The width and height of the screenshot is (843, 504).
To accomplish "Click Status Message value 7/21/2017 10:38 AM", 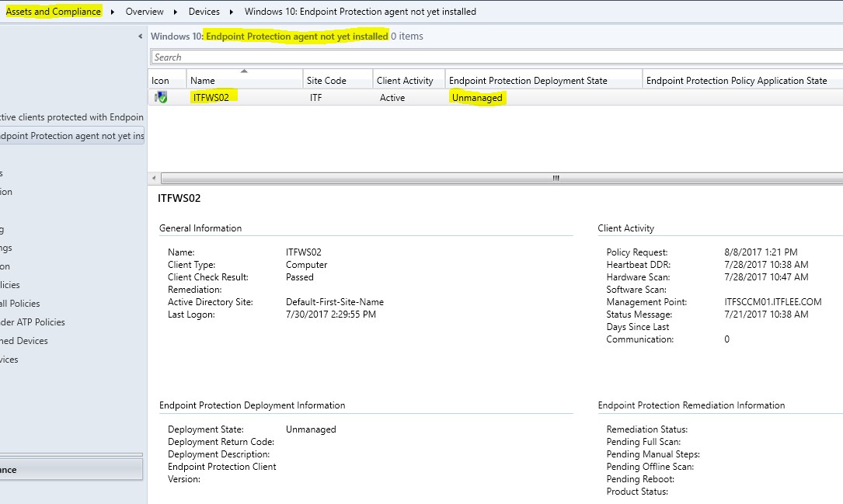I will tap(766, 314).
